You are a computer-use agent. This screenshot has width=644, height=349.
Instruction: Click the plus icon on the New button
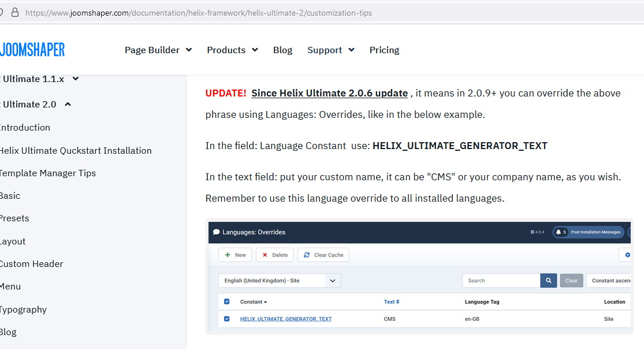coord(228,255)
